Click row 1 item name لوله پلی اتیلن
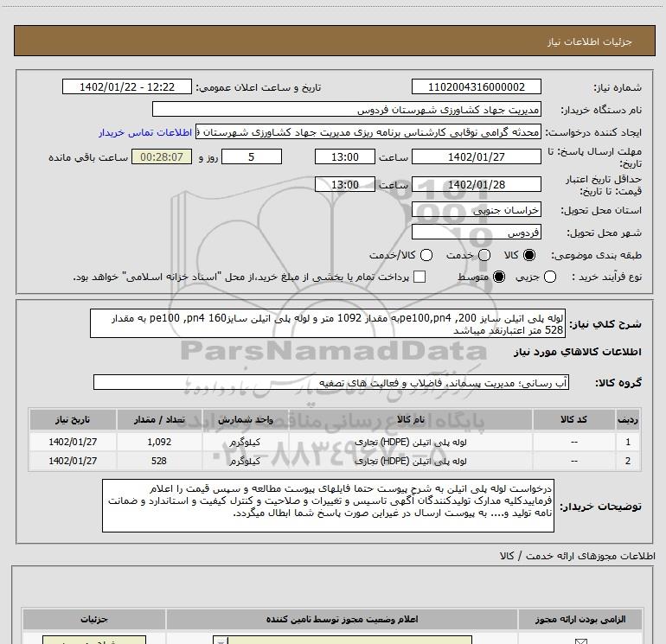The height and width of the screenshot is (644, 666). click(x=410, y=442)
